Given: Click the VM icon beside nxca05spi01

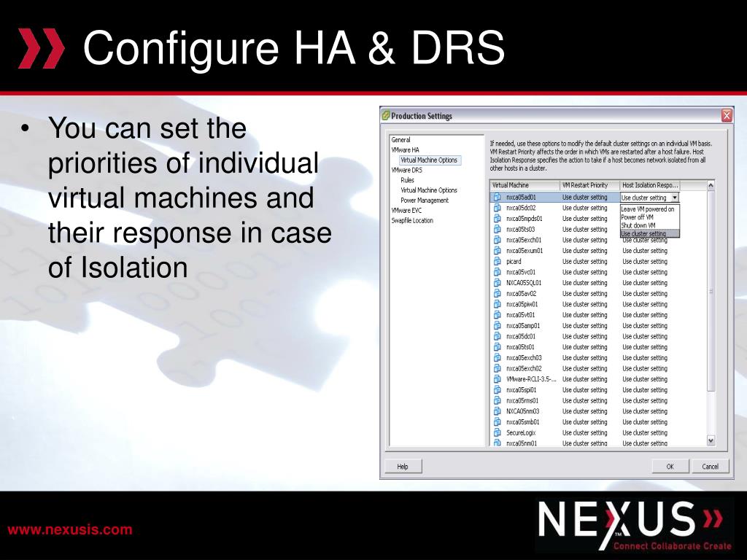Looking at the screenshot, I should pyautogui.click(x=498, y=390).
